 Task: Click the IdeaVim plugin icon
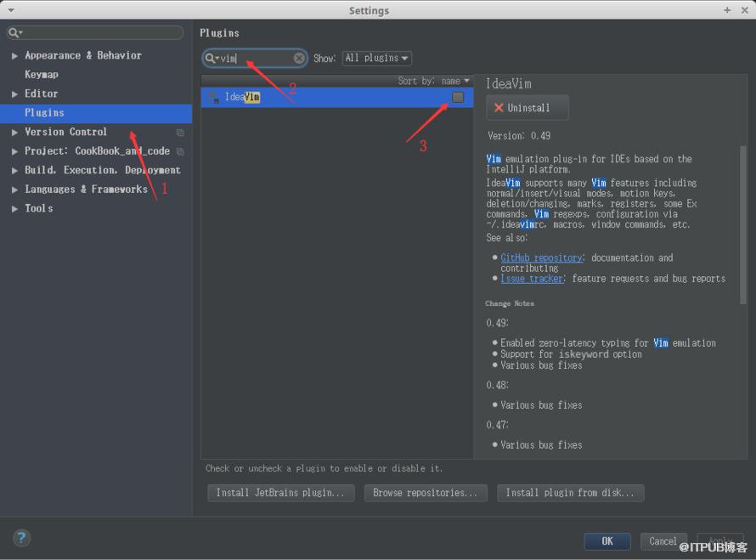point(213,97)
